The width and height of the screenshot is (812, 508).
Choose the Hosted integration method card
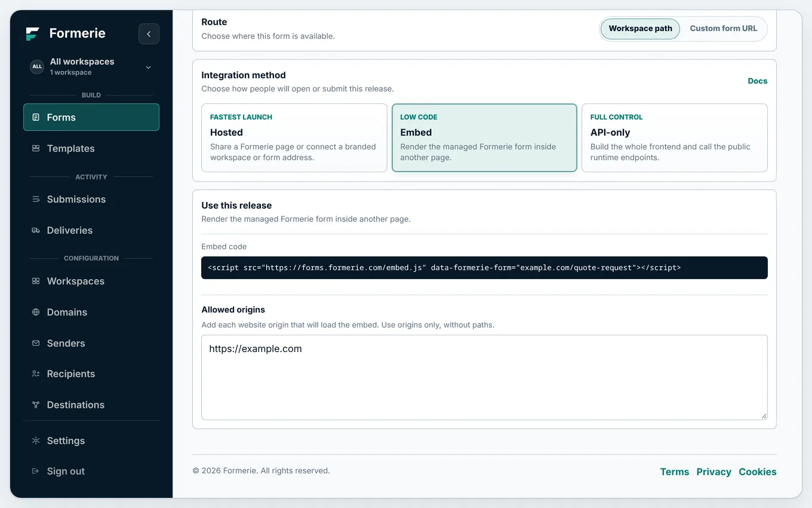[x=294, y=137]
